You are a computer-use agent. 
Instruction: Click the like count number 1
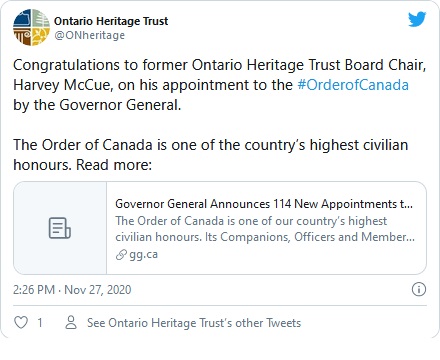click(x=40, y=323)
